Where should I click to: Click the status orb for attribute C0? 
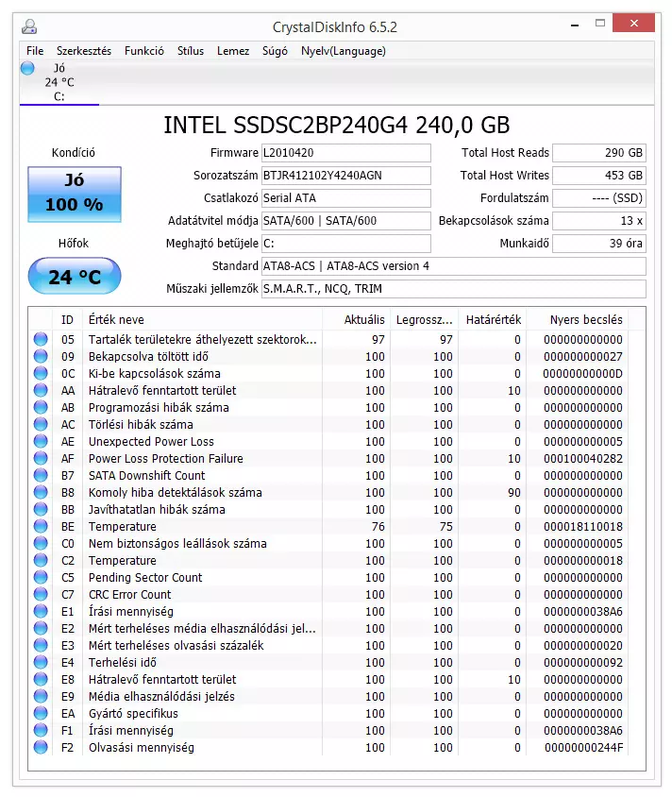[x=41, y=543]
